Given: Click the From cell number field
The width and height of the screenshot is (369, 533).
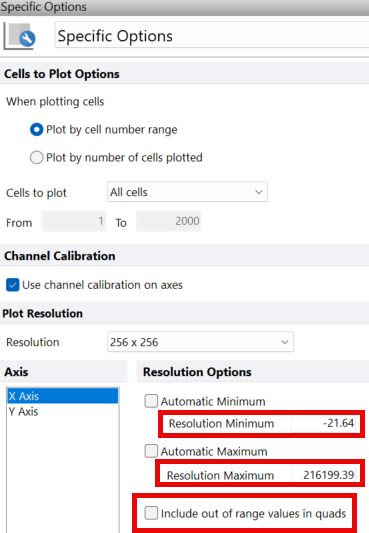Looking at the screenshot, I should tap(73, 221).
